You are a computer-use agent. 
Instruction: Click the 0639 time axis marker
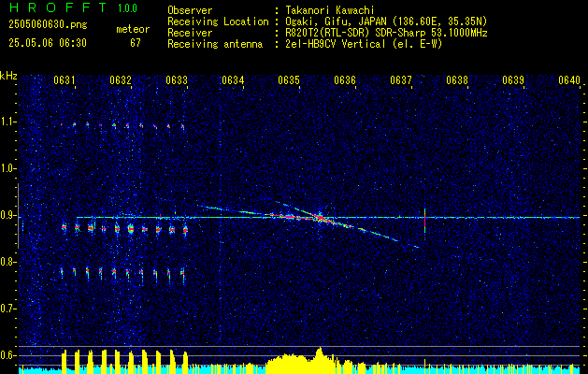(x=513, y=79)
